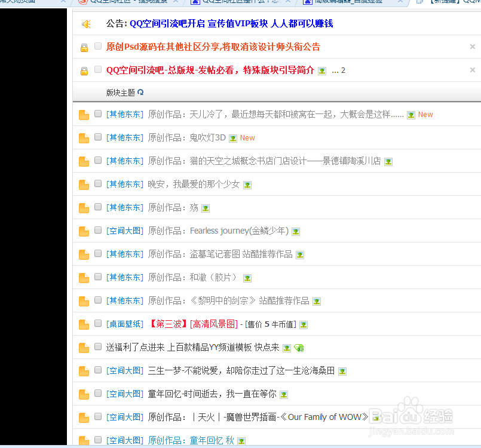
Task: Click folder icon of 天儿冷了 thread
Action: [x=84, y=115]
